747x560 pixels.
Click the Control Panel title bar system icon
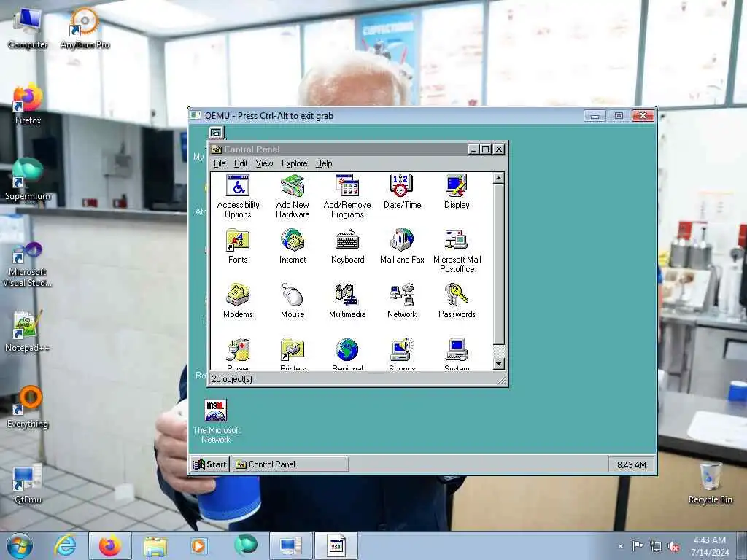(x=216, y=149)
